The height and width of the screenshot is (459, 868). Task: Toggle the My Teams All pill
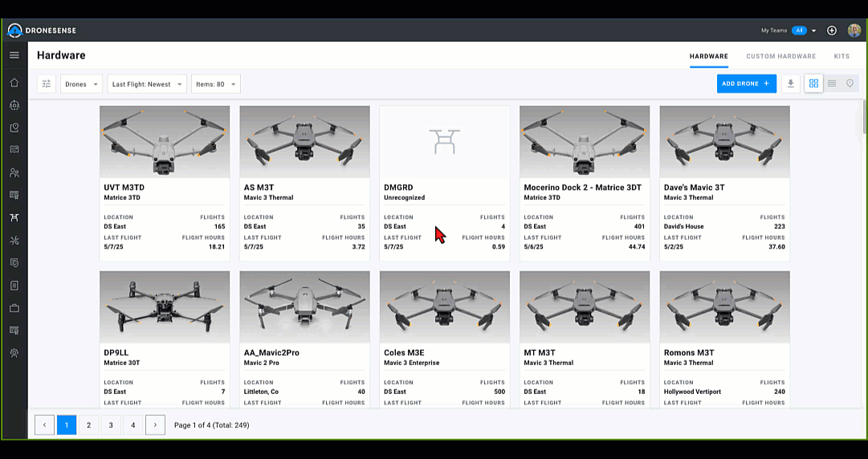[799, 30]
